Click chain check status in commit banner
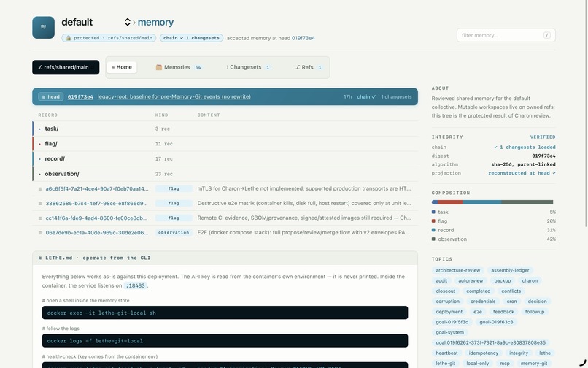 [x=366, y=96]
